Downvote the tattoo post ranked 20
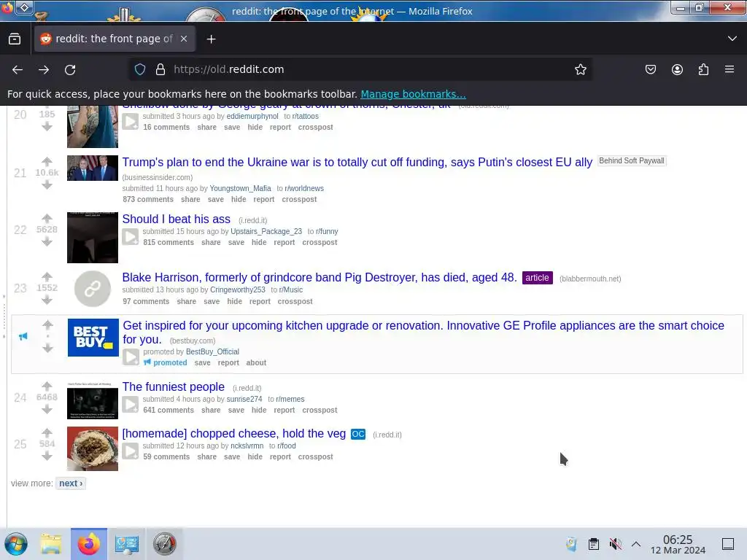Image resolution: width=747 pixels, height=560 pixels. [x=47, y=126]
